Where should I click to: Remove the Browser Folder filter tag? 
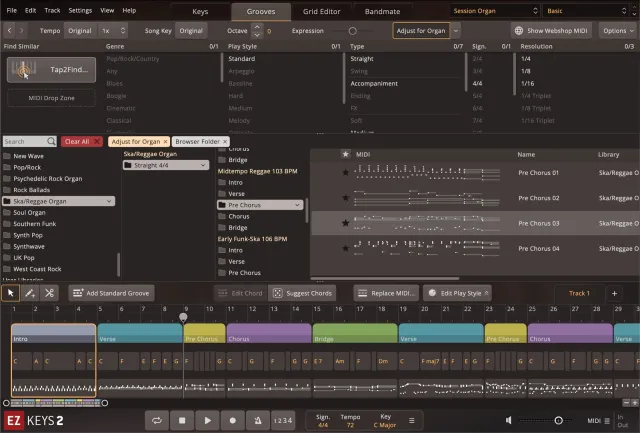tap(225, 141)
